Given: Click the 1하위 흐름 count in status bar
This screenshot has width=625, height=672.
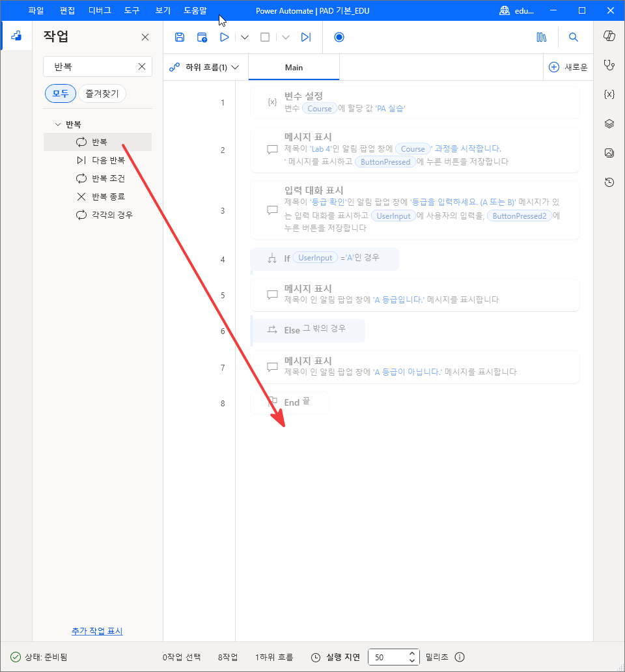Looking at the screenshot, I should (x=274, y=657).
